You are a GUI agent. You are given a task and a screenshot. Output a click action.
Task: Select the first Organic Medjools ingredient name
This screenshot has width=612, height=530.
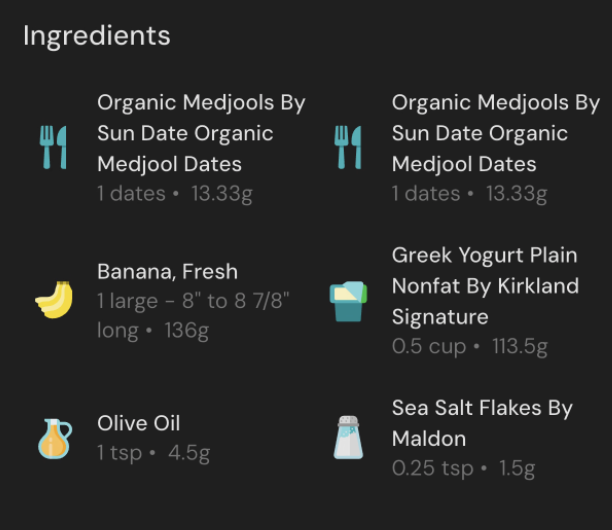pyautogui.click(x=200, y=133)
